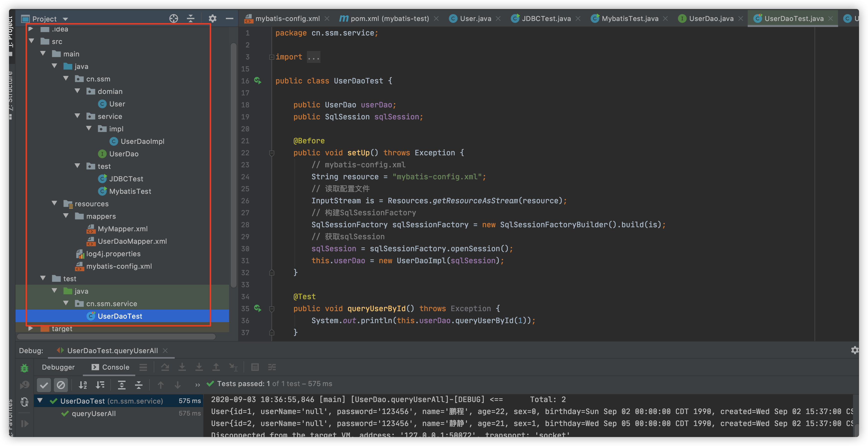Toggle fold marker at setUp method

[272, 153]
